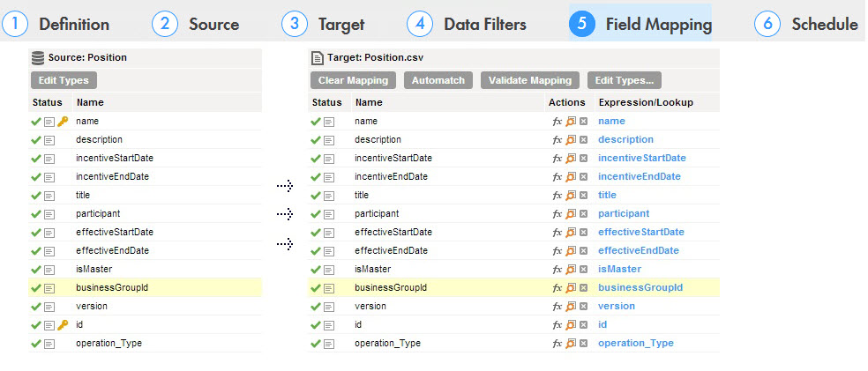868x371 pixels.
Task: Click the source database icon for Position
Action: click(38, 57)
